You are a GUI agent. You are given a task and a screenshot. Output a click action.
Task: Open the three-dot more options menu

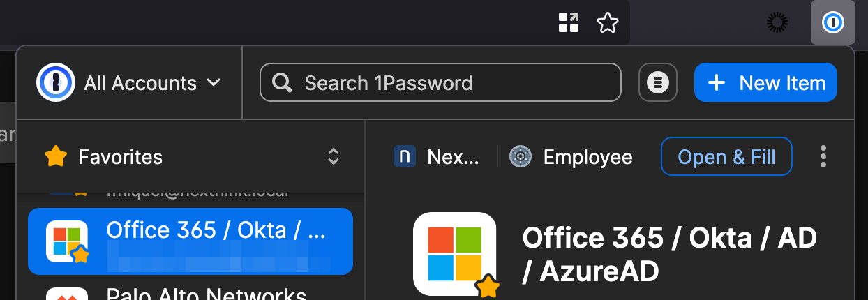pyautogui.click(x=823, y=157)
